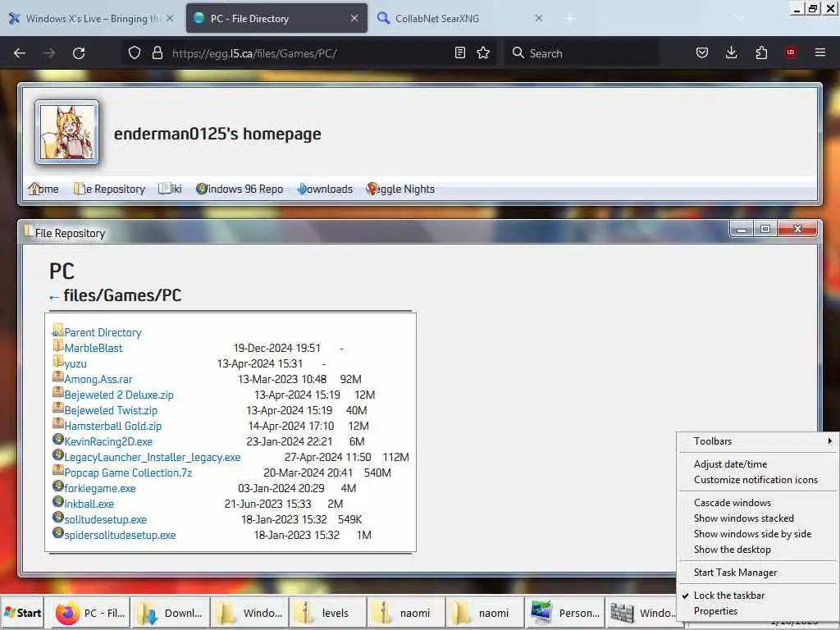The height and width of the screenshot is (630, 840).
Task: Switch to the Windows X's Live tab
Action: click(92, 18)
